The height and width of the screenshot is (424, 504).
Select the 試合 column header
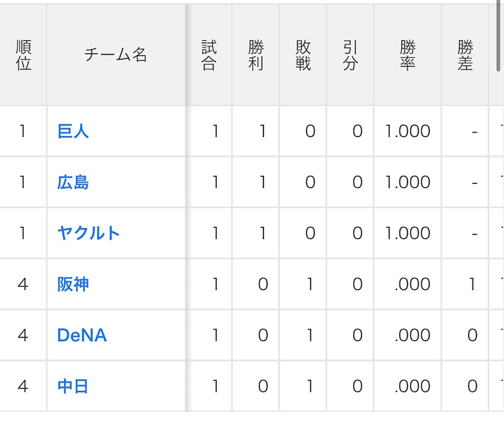pos(208,55)
